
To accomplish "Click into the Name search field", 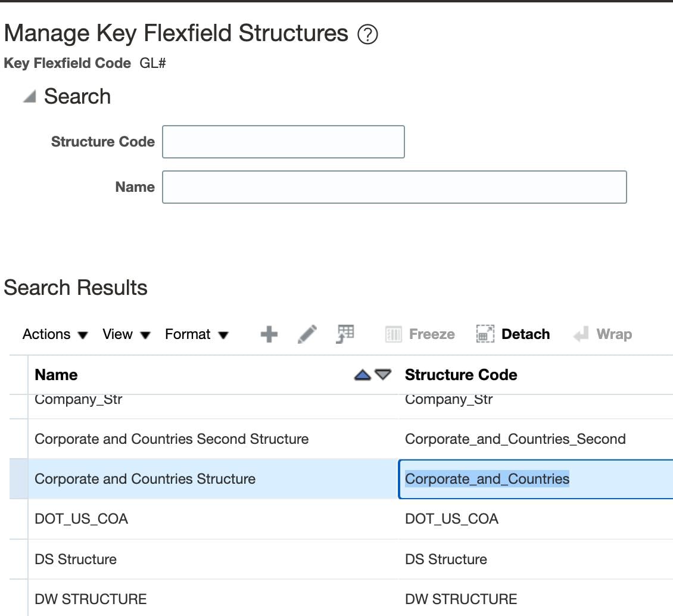I will click(x=394, y=187).
